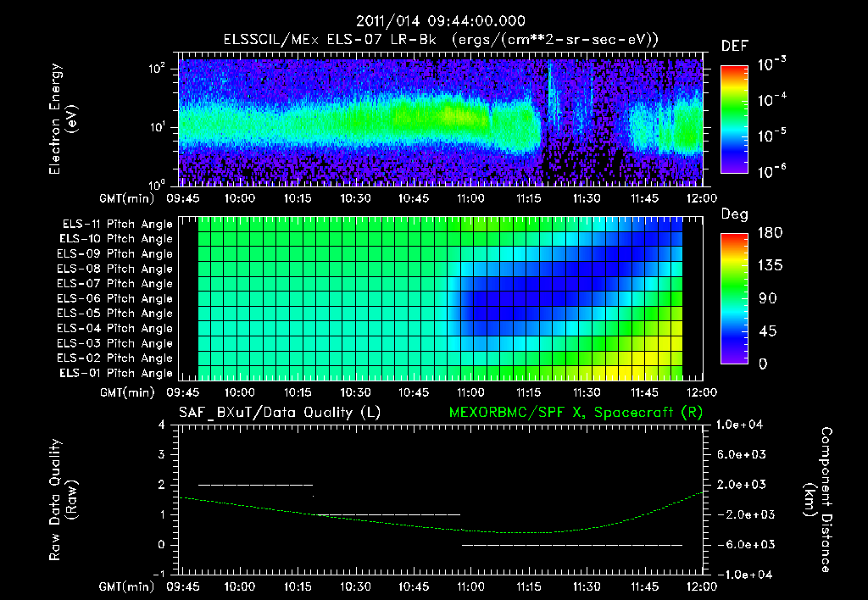Image resolution: width=868 pixels, height=600 pixels.
Task: Click the white data quality segment at level 0
Action: (x=572, y=545)
